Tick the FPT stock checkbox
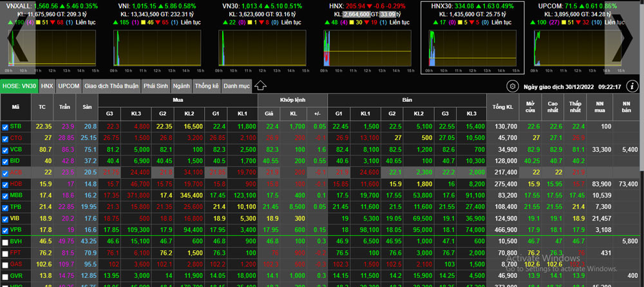The width and height of the screenshot is (644, 287). point(5,253)
